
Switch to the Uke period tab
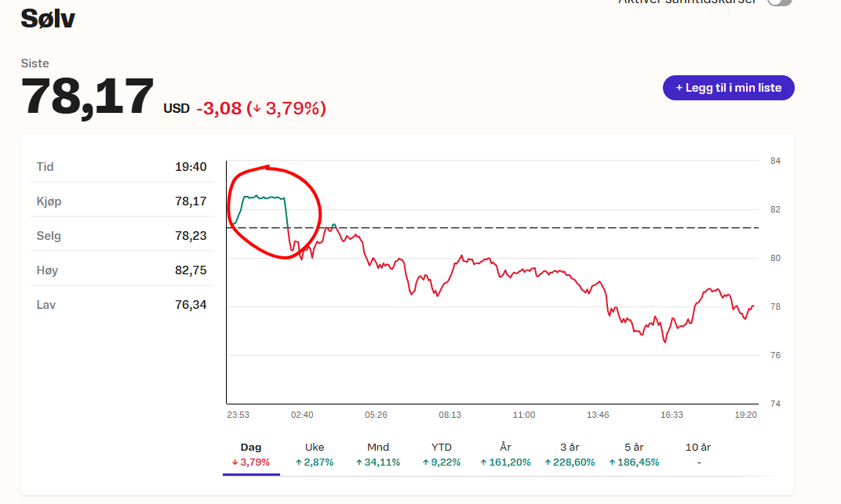point(314,455)
